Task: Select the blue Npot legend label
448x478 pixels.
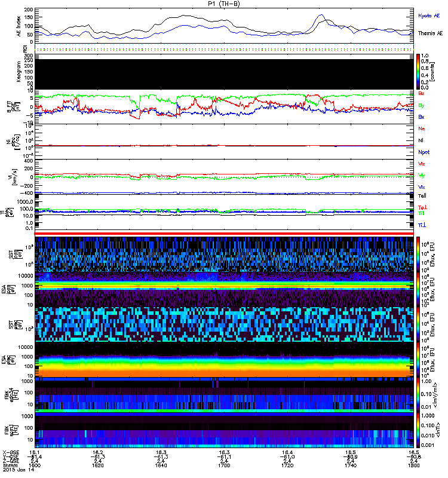Action: [x=424, y=152]
